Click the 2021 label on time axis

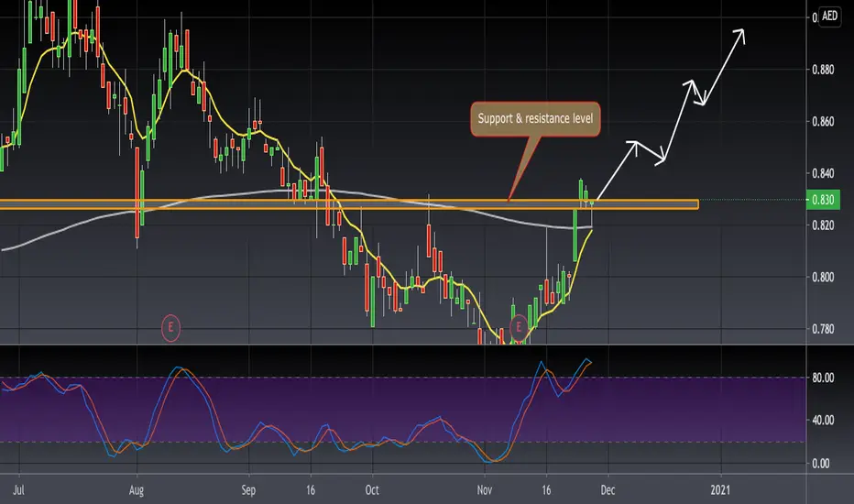coord(720,490)
